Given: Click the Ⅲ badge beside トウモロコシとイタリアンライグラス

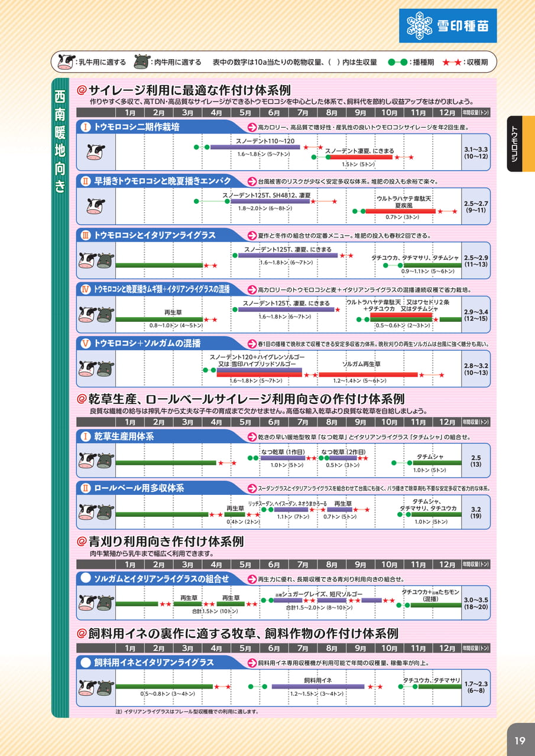Looking at the screenshot, I should 85,235.
